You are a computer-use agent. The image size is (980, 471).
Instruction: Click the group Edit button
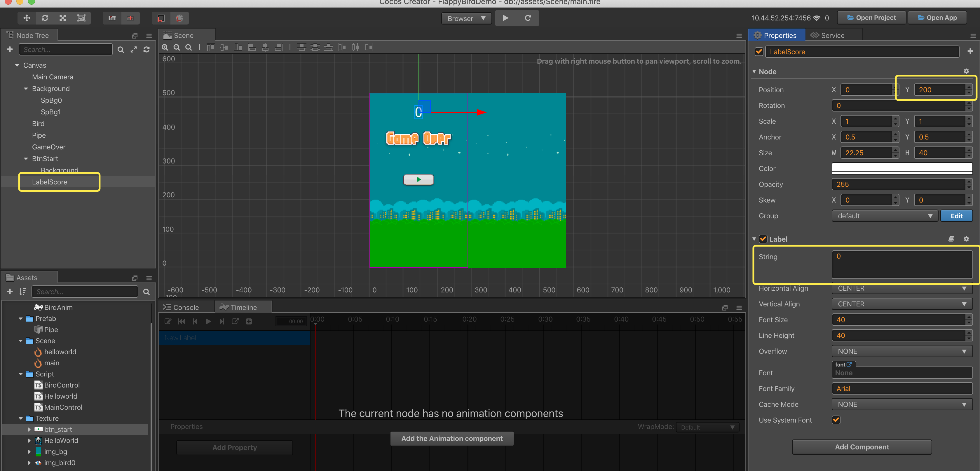(x=956, y=216)
